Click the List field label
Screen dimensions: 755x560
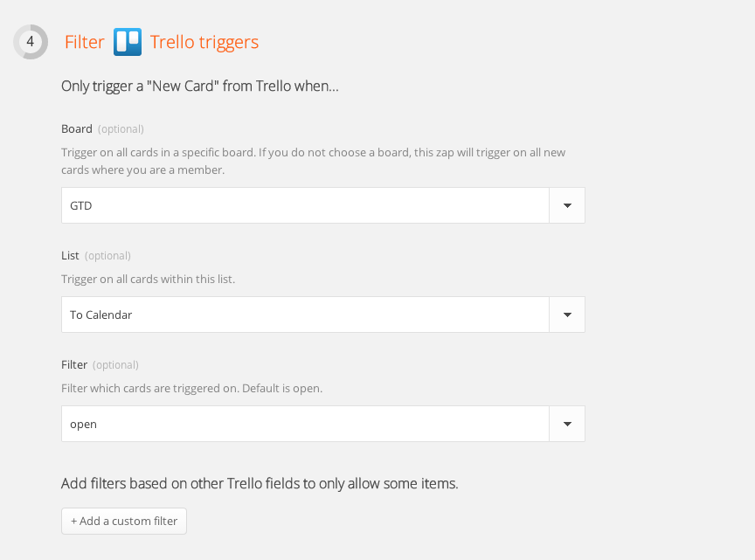(x=70, y=256)
